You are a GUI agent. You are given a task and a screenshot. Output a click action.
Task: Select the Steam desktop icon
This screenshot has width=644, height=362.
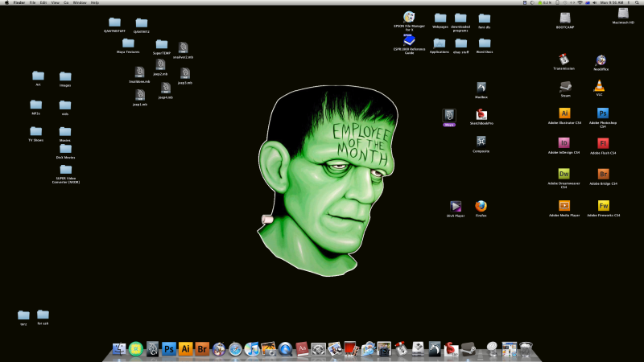pyautogui.click(x=566, y=86)
